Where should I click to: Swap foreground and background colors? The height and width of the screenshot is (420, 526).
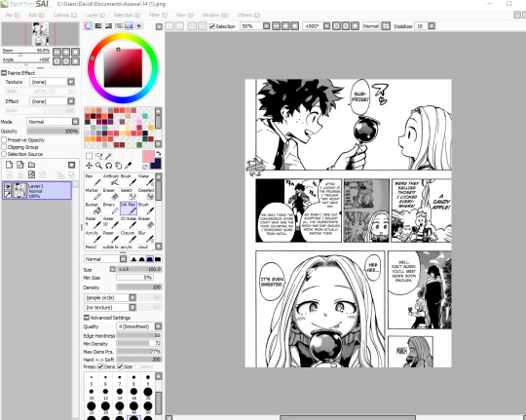(x=159, y=154)
